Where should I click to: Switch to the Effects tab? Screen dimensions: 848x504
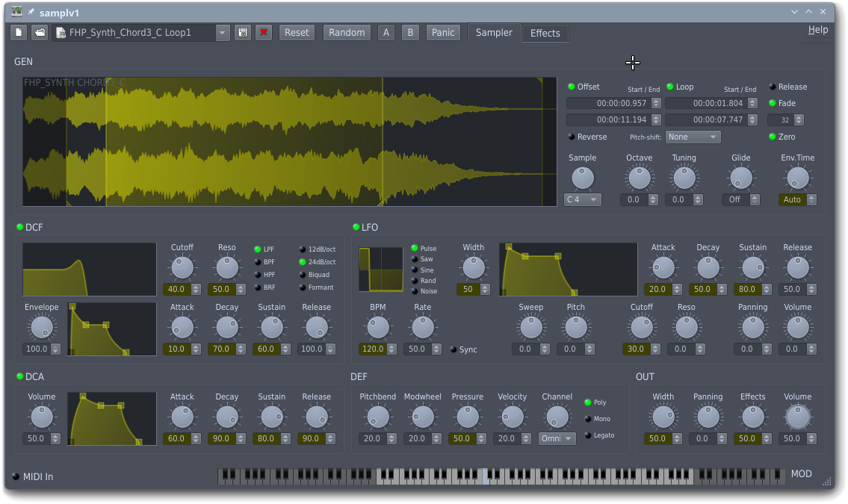coord(545,33)
